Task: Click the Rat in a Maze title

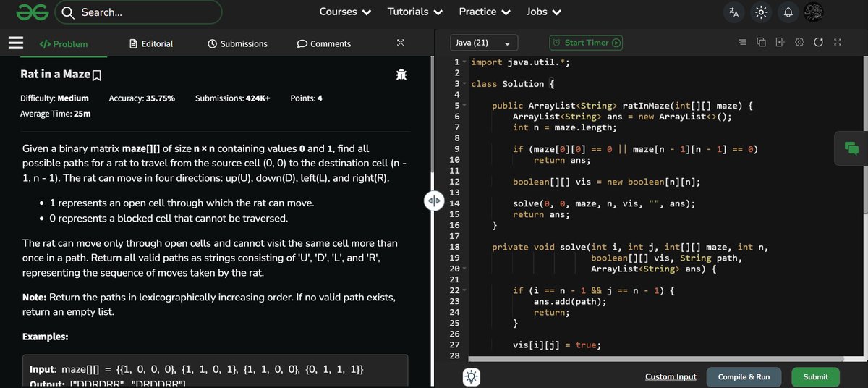Action: point(55,75)
